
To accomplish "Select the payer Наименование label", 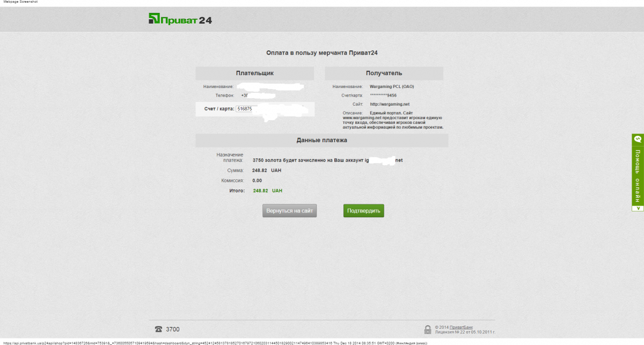I will (218, 86).
